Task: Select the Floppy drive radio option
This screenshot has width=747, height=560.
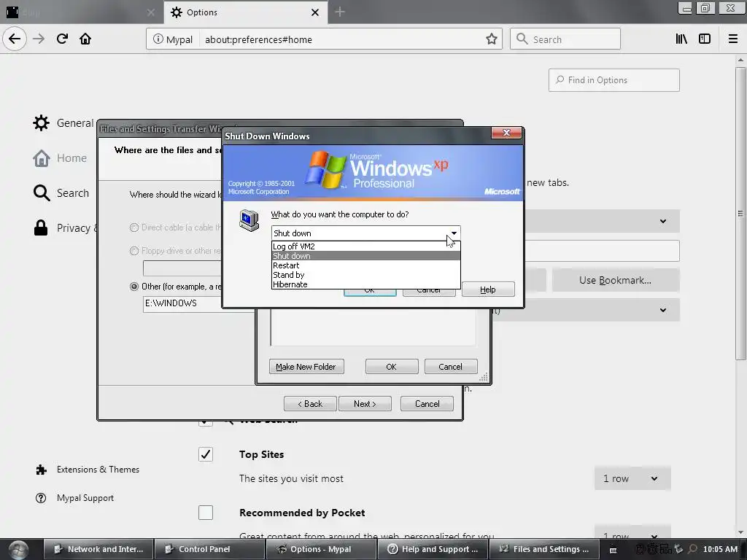Action: 134,251
